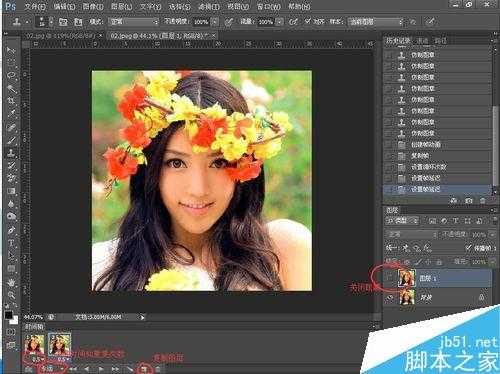Screen dimensions: 500x374
Task: Open the Layers panel opacity dropdown
Action: click(492, 234)
